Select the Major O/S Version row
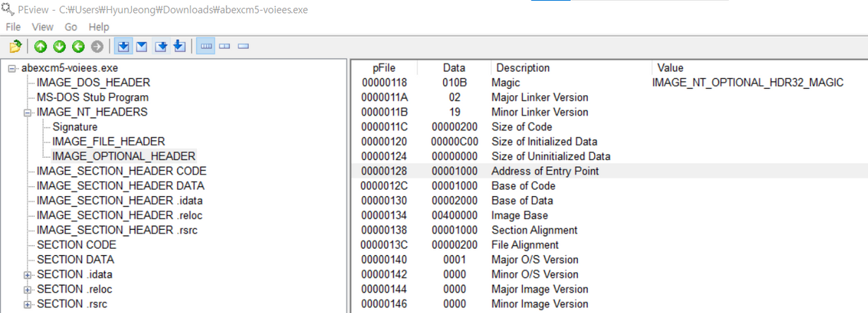The image size is (868, 313). coord(610,260)
